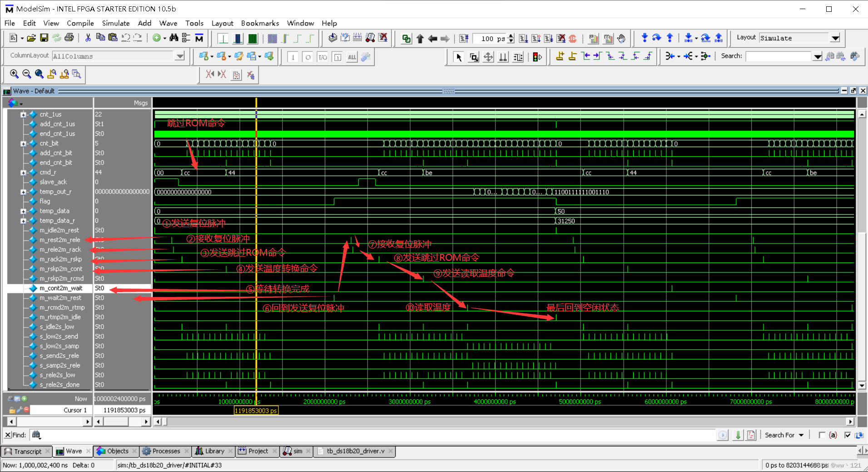
Task: Open the Layout Simulate dropdown
Action: [x=836, y=38]
